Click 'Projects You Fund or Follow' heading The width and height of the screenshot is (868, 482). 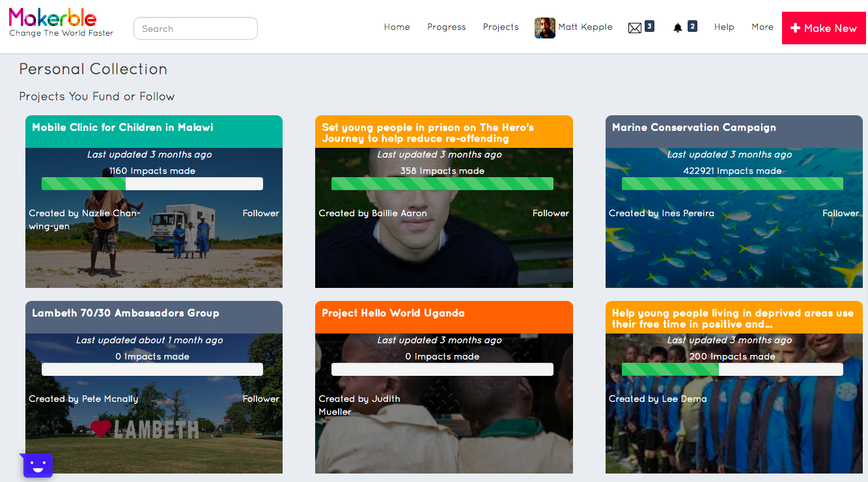coord(97,96)
